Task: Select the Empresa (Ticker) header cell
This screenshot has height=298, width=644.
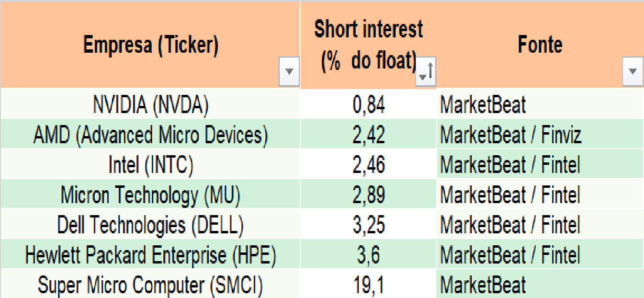Action: point(150,45)
